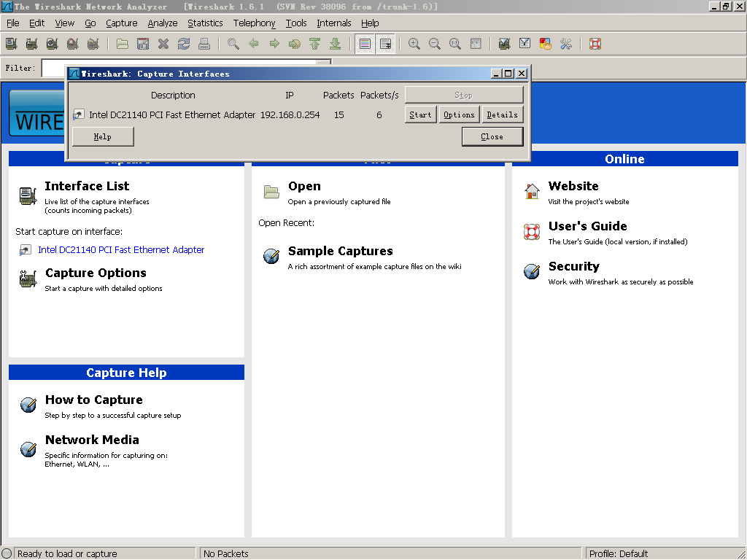Click the coloring rules toolbar icon

(x=546, y=44)
